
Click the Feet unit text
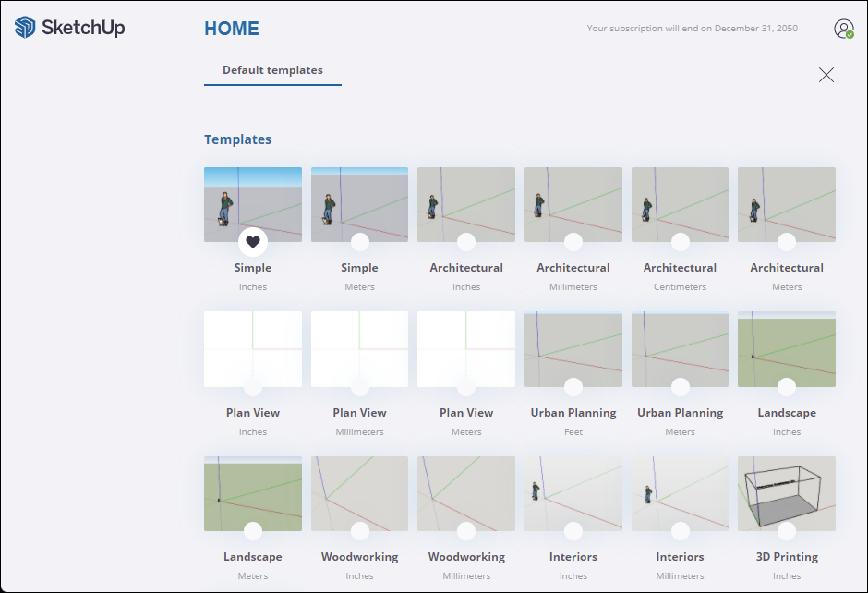(x=573, y=432)
